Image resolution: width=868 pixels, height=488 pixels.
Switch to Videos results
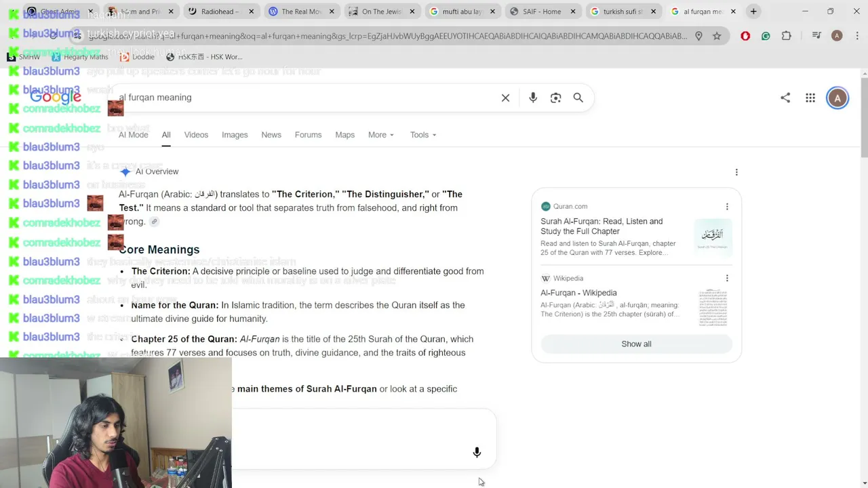(x=196, y=135)
